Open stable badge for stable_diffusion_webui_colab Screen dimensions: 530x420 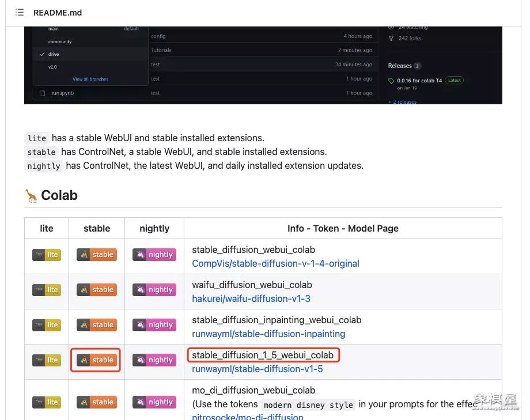click(x=97, y=255)
